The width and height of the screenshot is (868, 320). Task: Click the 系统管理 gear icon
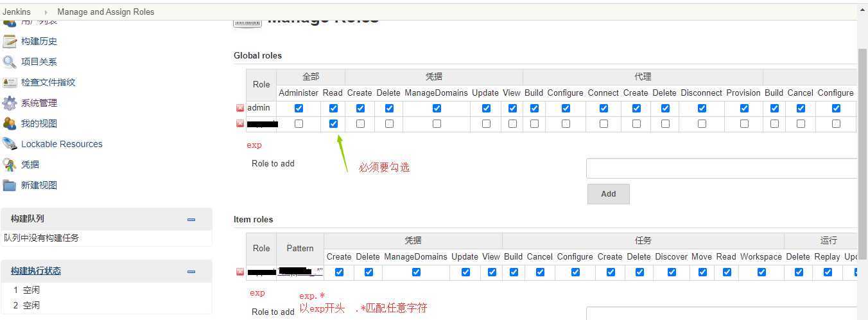[x=10, y=103]
